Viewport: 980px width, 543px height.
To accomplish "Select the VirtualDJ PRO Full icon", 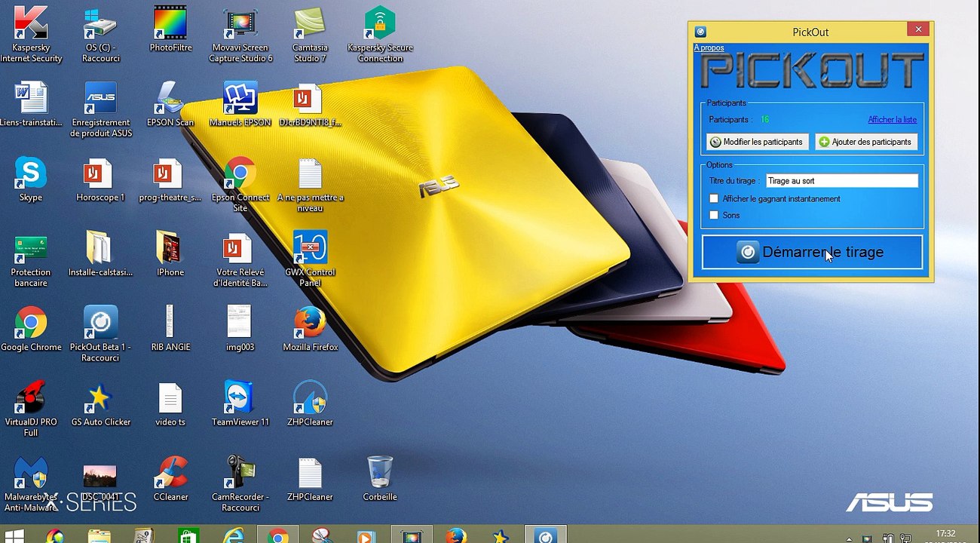I will [31, 409].
